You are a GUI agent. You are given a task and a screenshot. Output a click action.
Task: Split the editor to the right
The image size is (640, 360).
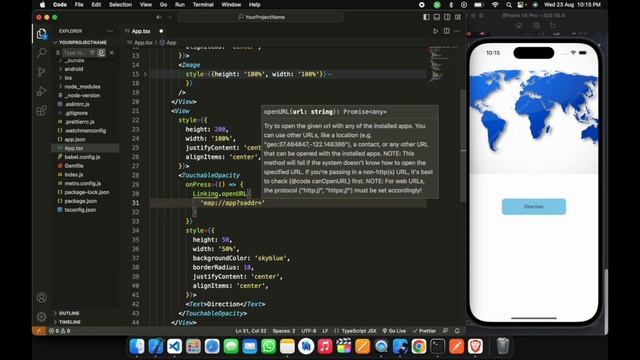(x=447, y=31)
